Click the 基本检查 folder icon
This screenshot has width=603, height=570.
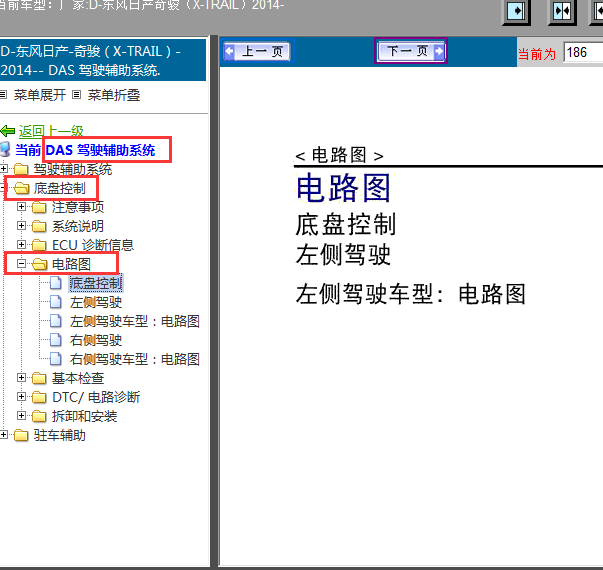pyautogui.click(x=39, y=378)
